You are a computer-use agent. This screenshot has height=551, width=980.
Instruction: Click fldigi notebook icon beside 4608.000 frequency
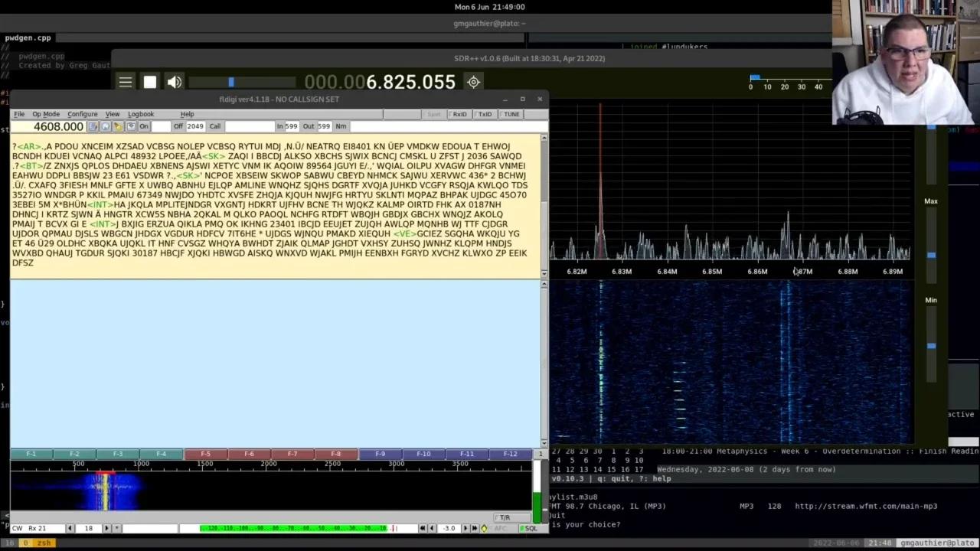coord(93,126)
